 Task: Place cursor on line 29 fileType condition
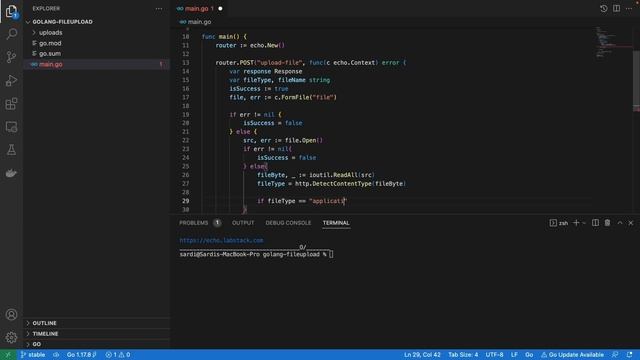coord(302,201)
